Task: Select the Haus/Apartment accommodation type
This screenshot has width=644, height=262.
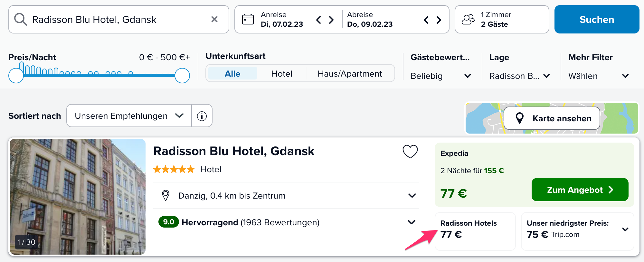Action: pyautogui.click(x=350, y=73)
